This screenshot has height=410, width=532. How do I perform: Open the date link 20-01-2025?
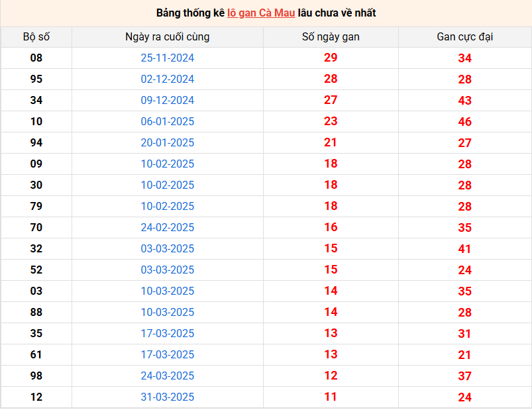168,143
